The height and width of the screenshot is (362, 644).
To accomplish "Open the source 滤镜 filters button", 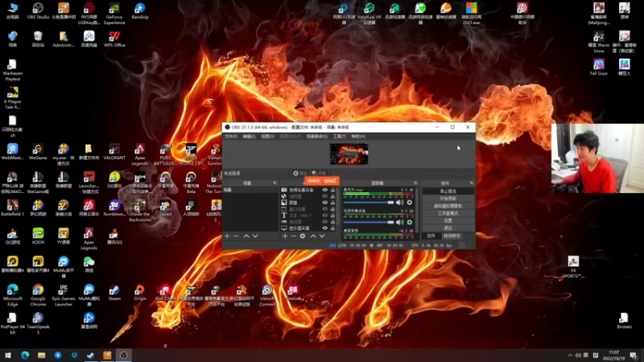I will click(x=319, y=173).
